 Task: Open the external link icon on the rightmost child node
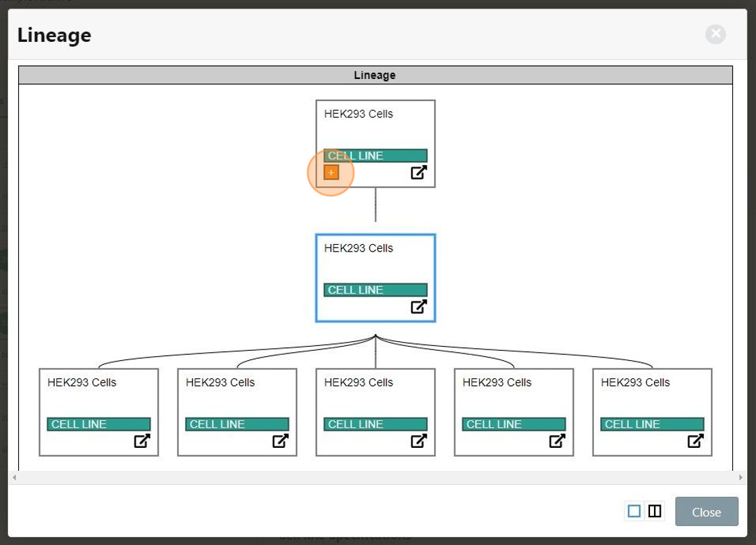click(x=695, y=441)
